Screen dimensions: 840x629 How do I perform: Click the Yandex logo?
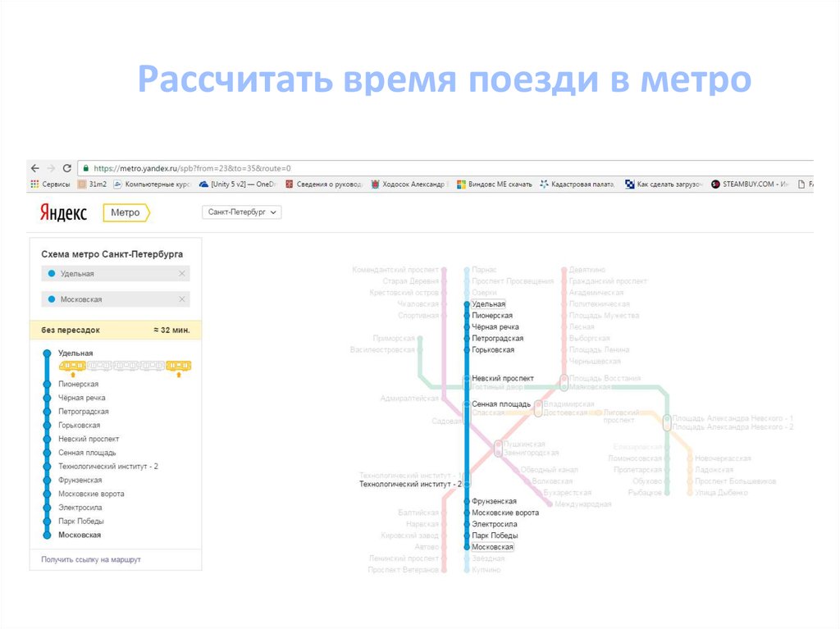(x=63, y=213)
